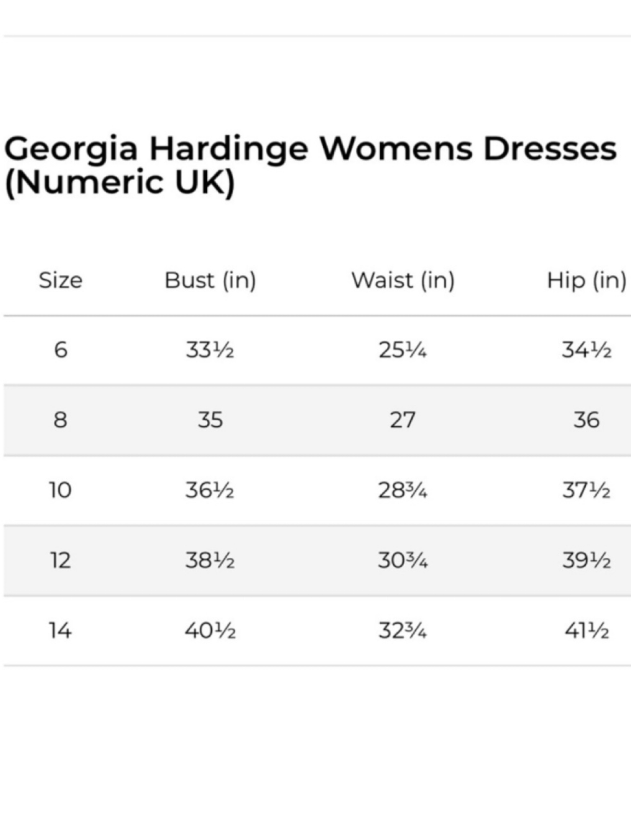Click size 8 in the Size column
This screenshot has width=631, height=840.
pos(60,420)
